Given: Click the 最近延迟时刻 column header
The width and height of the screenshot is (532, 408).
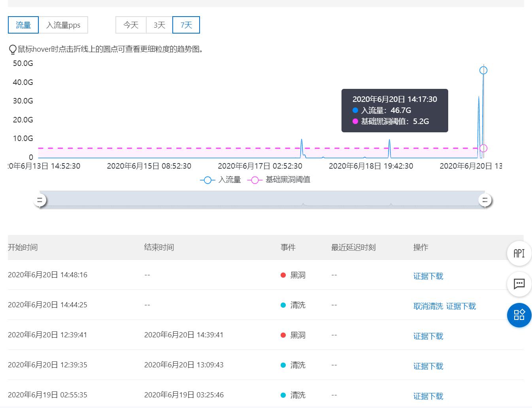Looking at the screenshot, I should click(x=353, y=247).
